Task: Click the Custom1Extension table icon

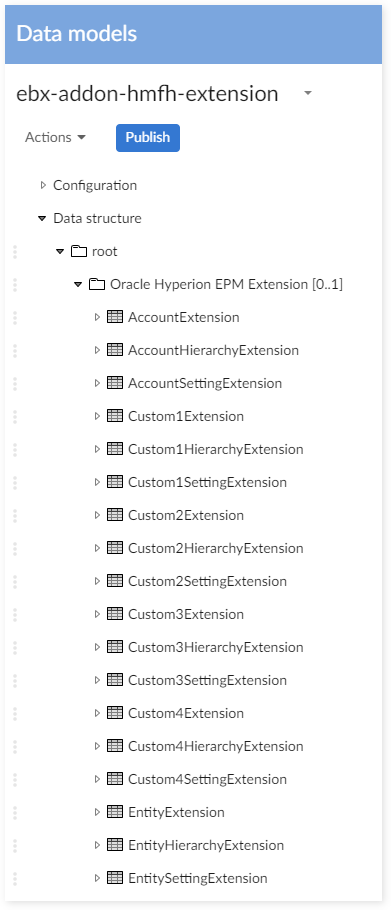Action: click(x=115, y=416)
